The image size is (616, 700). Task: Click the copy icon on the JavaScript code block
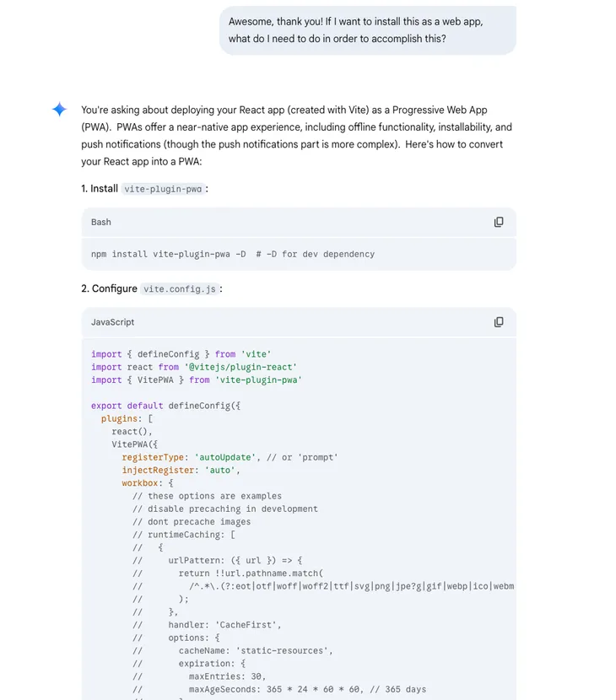tap(499, 322)
